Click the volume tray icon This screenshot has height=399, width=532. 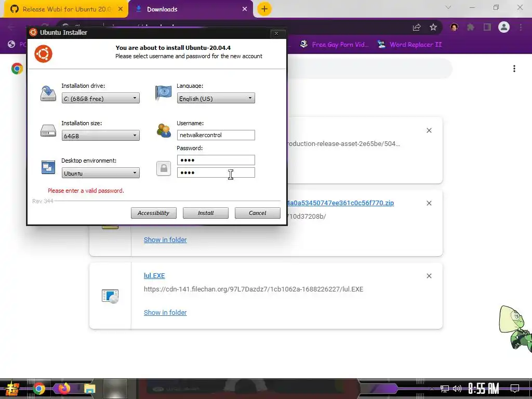(457, 389)
